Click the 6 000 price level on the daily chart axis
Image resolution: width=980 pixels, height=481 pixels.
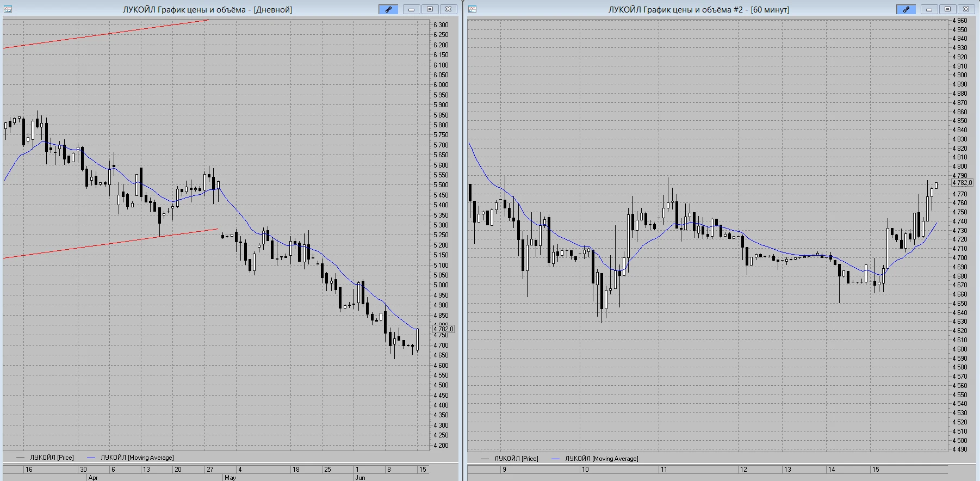(441, 85)
